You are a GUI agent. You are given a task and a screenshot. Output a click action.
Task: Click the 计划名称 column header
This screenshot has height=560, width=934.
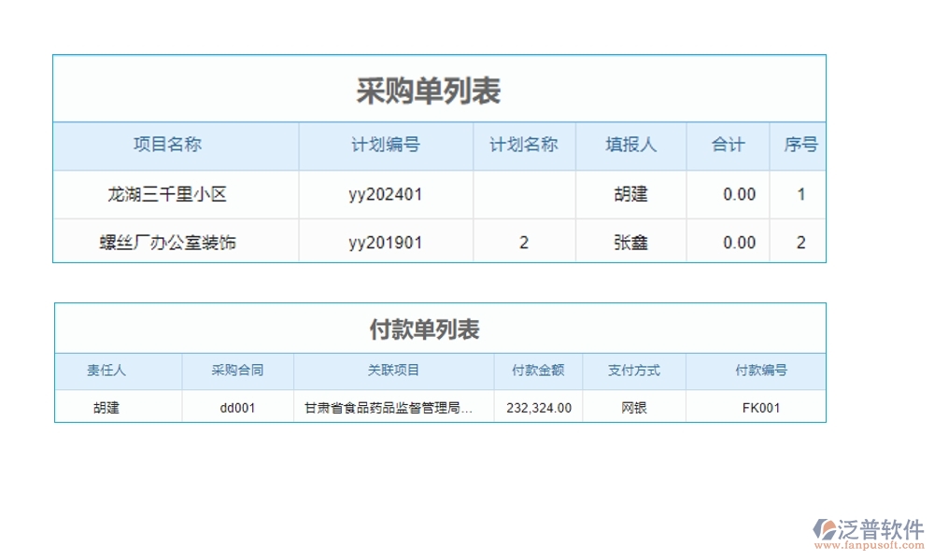coord(524,145)
